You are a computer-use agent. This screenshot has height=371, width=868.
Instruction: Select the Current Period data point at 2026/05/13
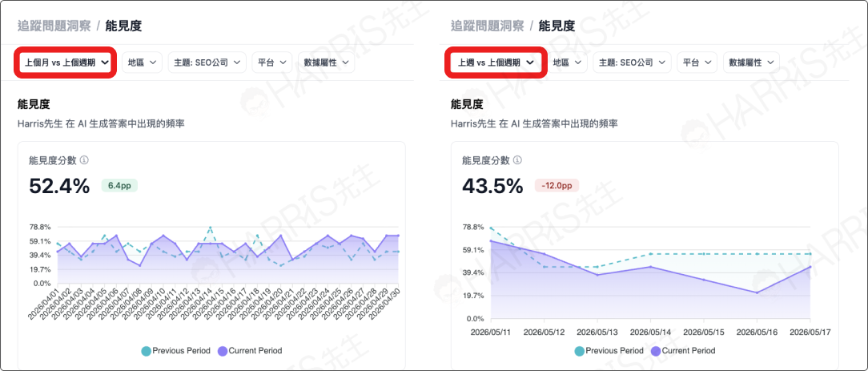tap(597, 275)
